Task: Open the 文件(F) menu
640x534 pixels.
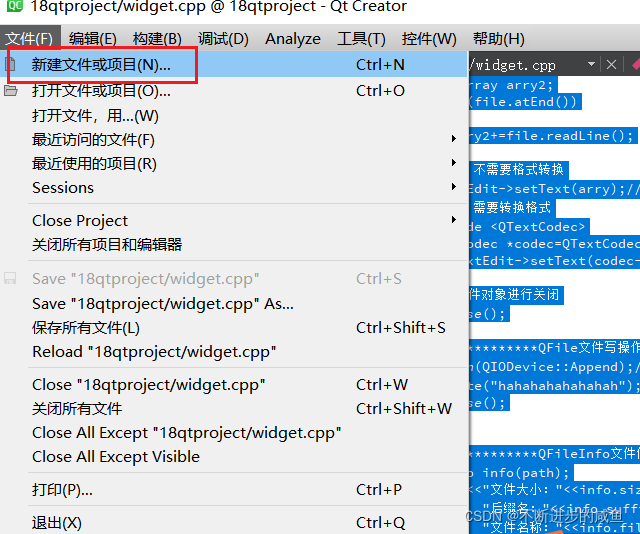Action: pos(30,39)
